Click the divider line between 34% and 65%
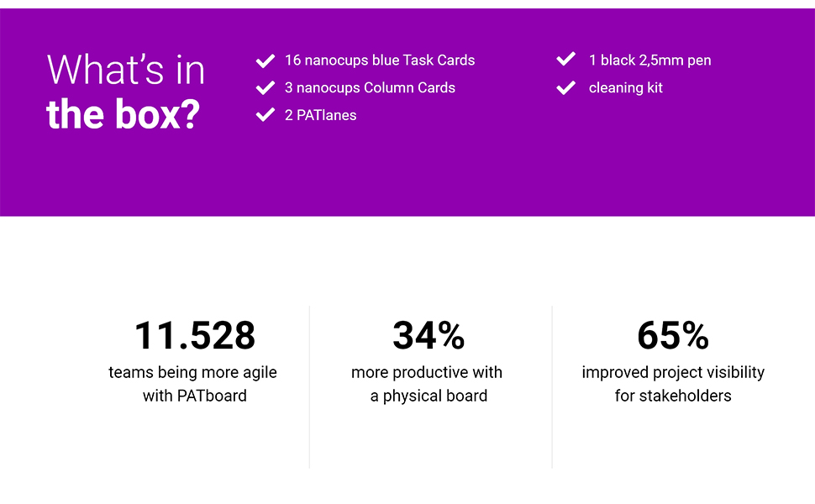The image size is (815, 504). pyautogui.click(x=552, y=386)
